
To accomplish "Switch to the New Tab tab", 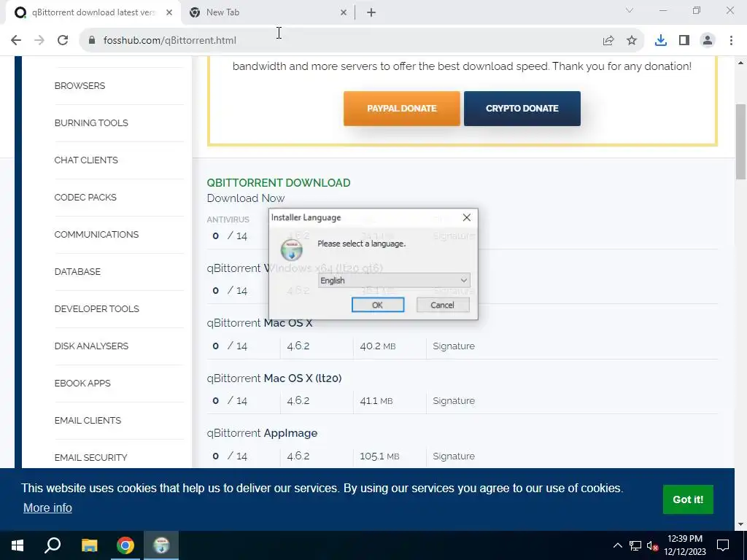I will 267,13.
